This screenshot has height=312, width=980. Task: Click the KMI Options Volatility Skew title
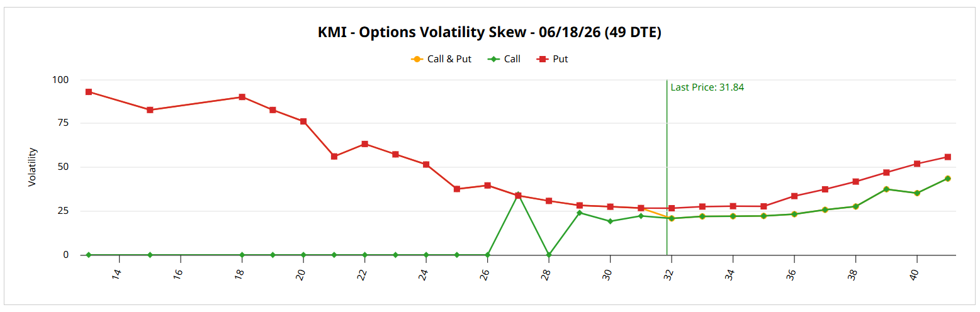coord(490,33)
